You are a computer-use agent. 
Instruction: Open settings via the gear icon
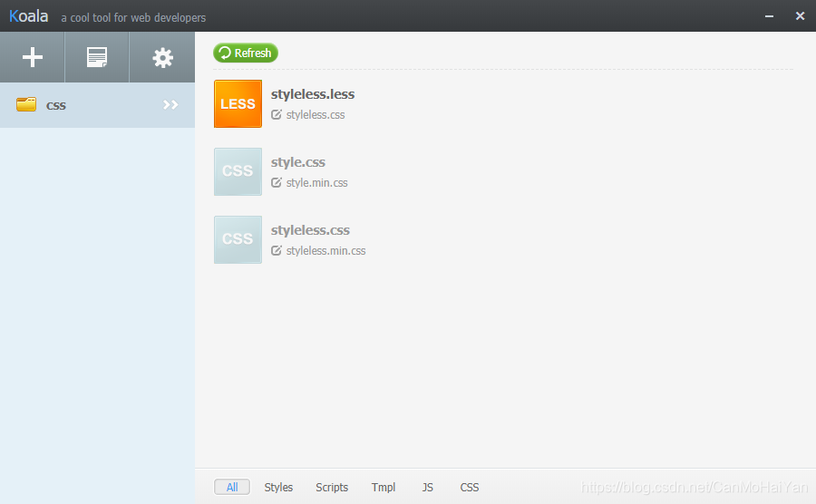point(162,57)
